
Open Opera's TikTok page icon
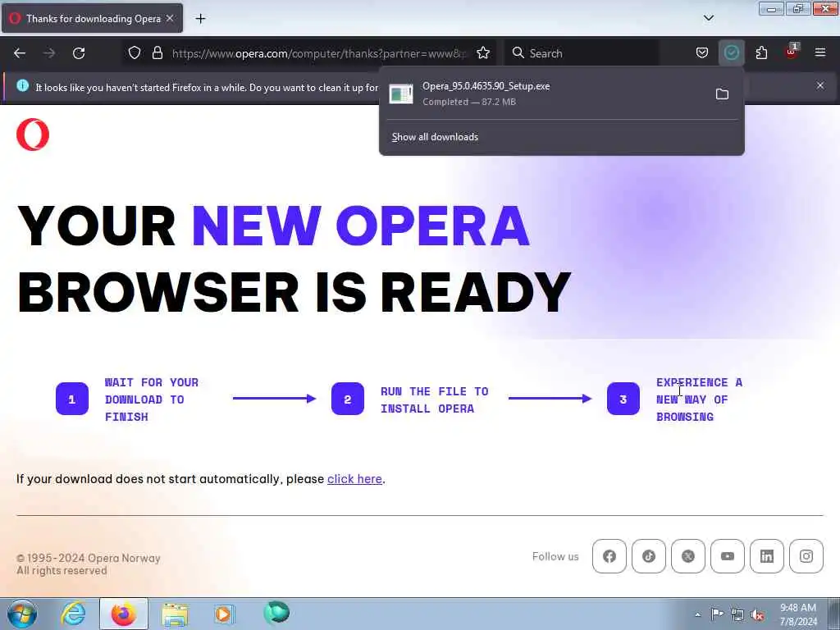[x=649, y=556]
